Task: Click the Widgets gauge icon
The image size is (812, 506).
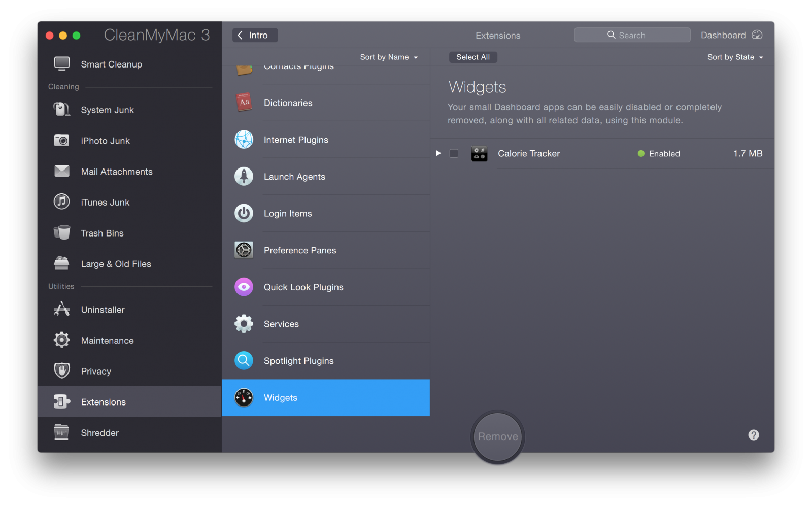Action: [x=244, y=398]
